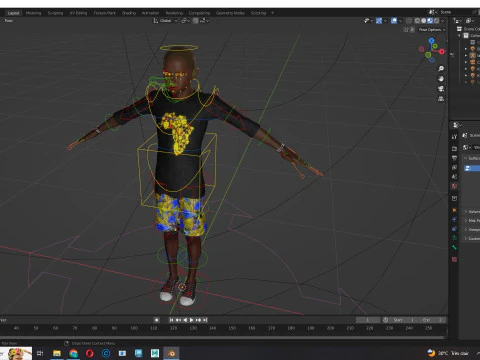Image resolution: width=480 pixels, height=360 pixels.
Task: Open the World properties tab
Action: [x=454, y=186]
